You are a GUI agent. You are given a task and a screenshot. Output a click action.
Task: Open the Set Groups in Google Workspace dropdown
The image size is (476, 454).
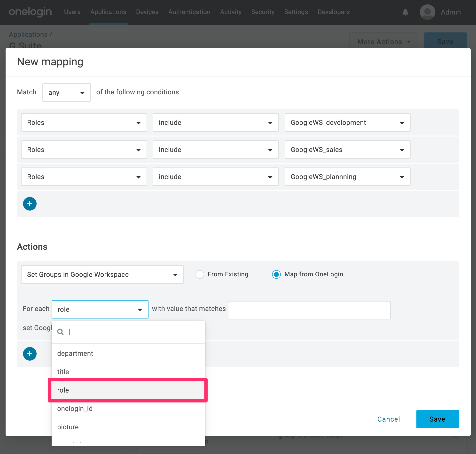[x=102, y=274]
